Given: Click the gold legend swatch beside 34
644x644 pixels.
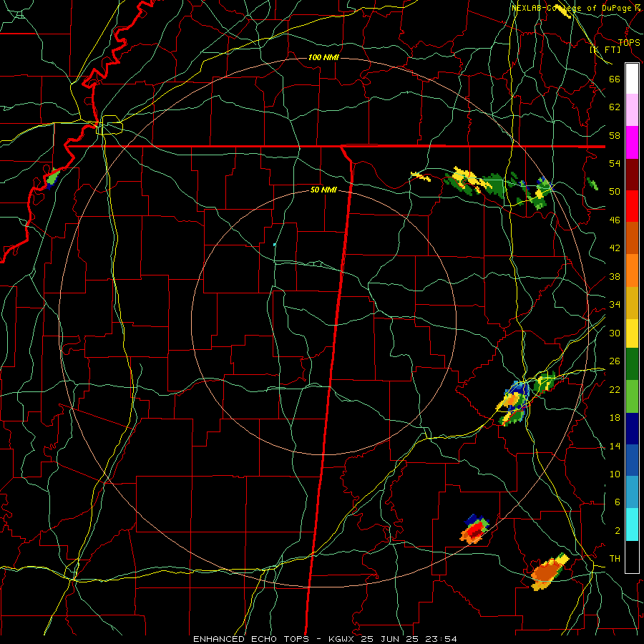Looking at the screenshot, I should (x=632, y=303).
